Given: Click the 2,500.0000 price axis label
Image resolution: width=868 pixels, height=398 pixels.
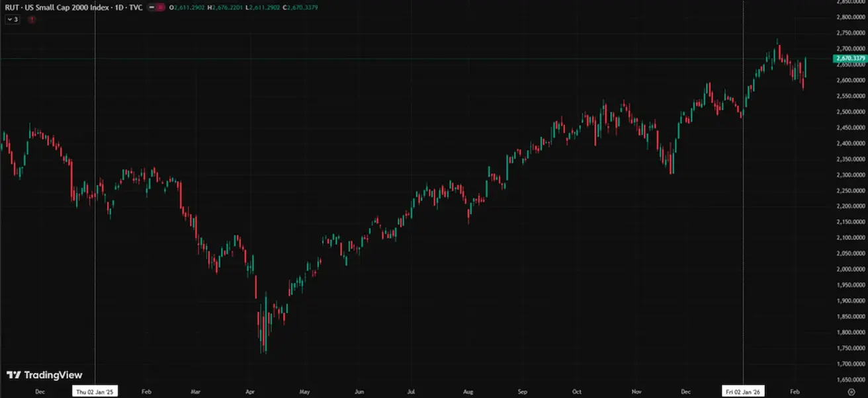Looking at the screenshot, I should (x=850, y=112).
